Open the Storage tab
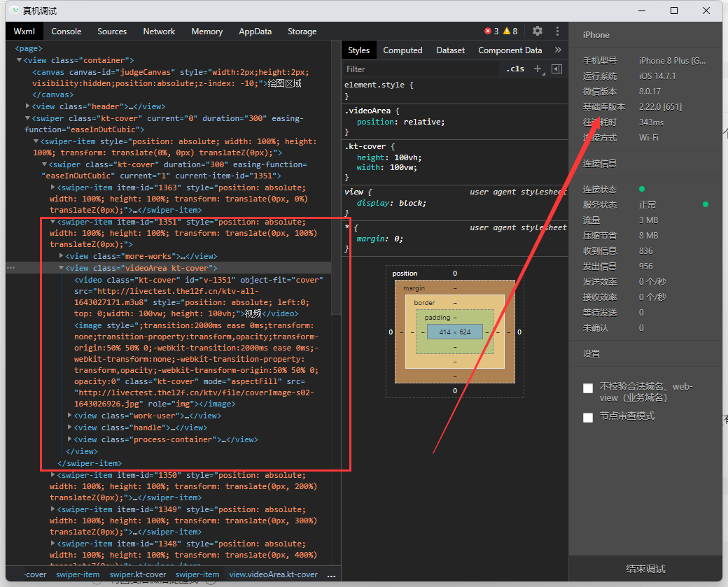This screenshot has width=728, height=587. (302, 31)
